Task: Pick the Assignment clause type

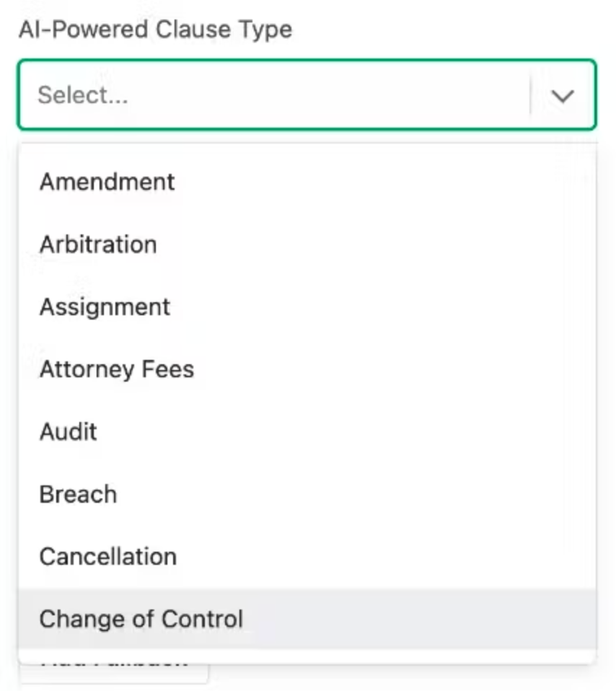Action: (x=307, y=307)
